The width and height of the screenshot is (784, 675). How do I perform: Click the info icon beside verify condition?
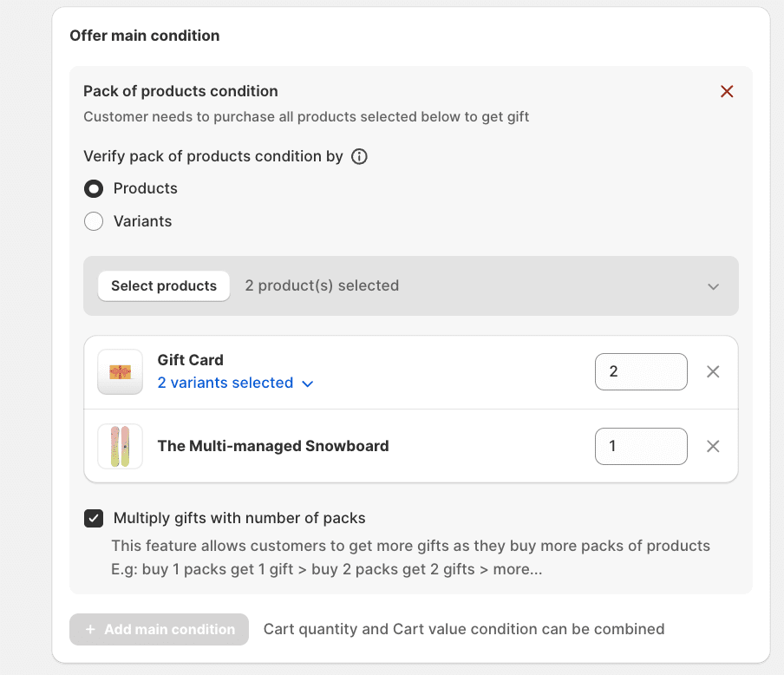coord(359,157)
